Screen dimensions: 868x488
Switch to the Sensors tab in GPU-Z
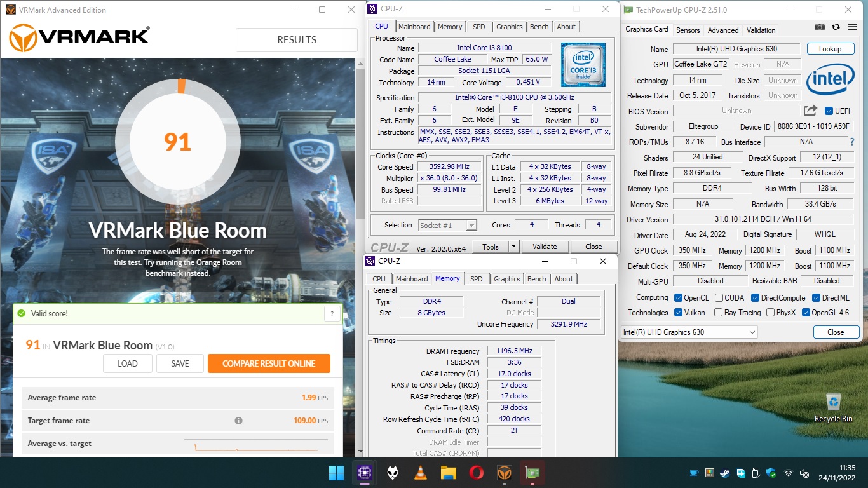(x=688, y=30)
